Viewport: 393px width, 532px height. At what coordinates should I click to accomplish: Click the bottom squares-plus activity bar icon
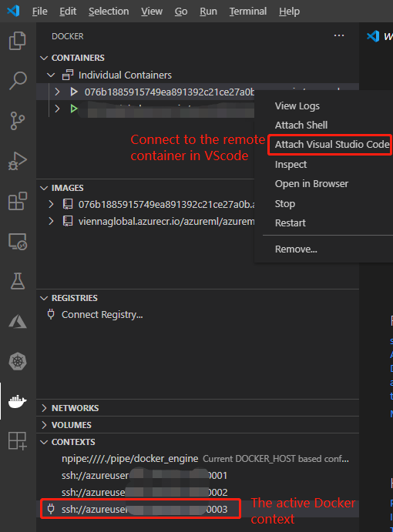17,440
